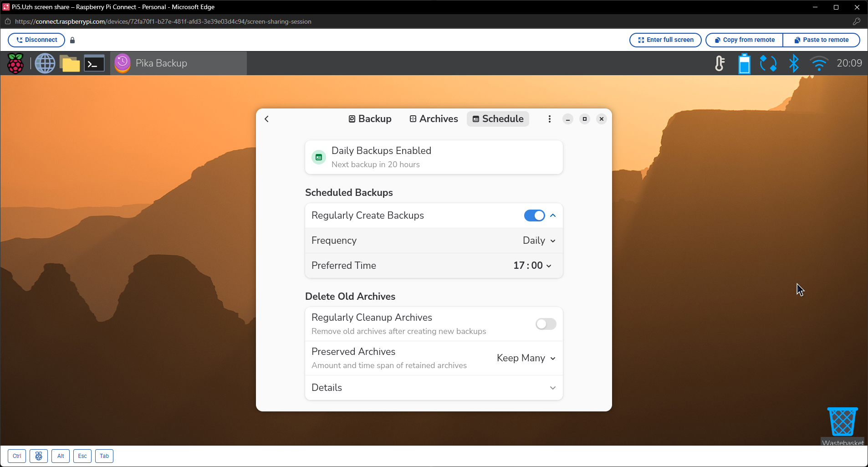Open the Frequency Daily dropdown
The image size is (868, 467).
tap(539, 241)
